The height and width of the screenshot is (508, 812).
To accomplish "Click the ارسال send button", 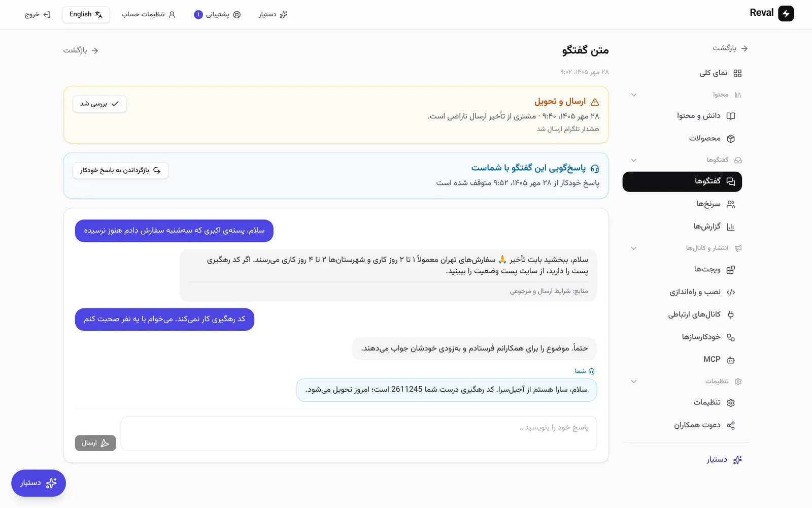I will (x=95, y=443).
